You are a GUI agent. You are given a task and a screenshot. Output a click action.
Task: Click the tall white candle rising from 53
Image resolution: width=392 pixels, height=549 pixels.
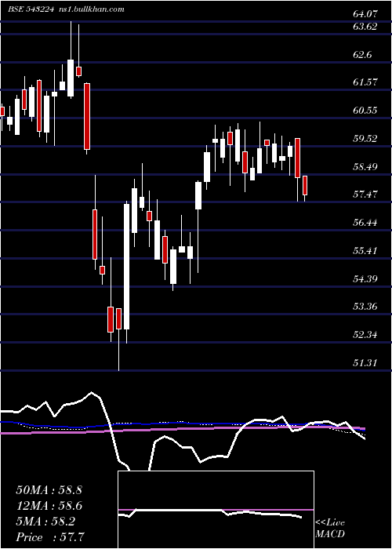pos(127,267)
